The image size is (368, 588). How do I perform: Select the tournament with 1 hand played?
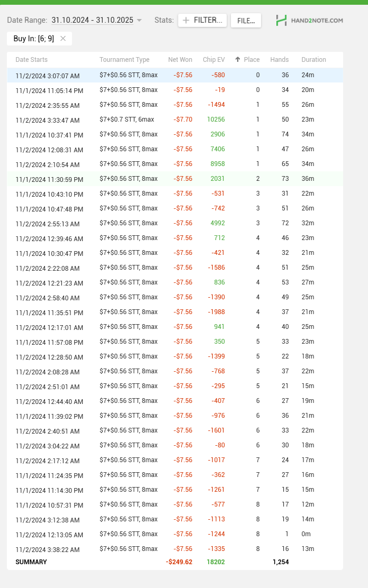click(175, 535)
